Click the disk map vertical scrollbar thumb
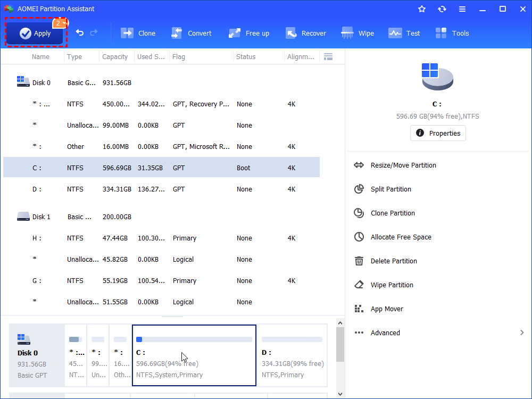The height and width of the screenshot is (399, 532). pos(340,344)
